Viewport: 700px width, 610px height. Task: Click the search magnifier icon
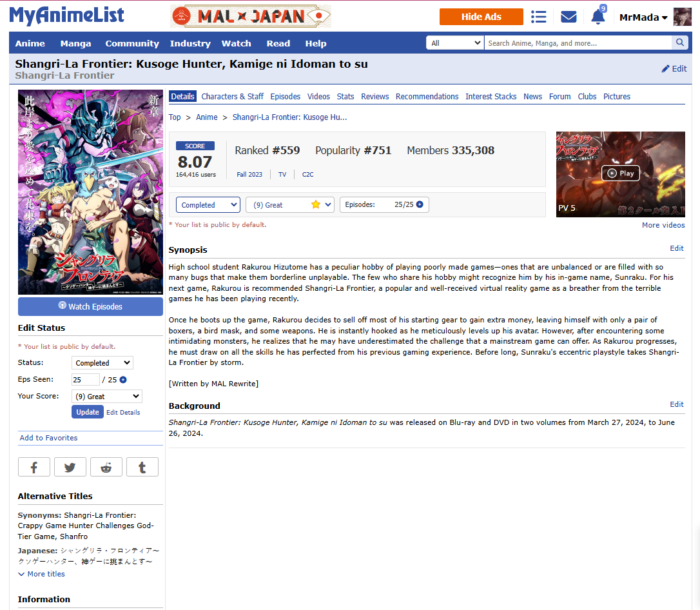point(679,43)
